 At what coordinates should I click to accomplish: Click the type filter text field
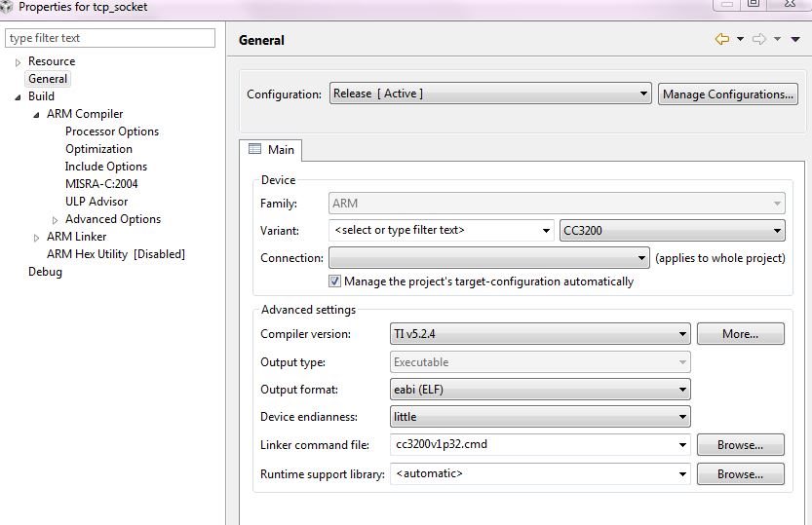click(110, 38)
